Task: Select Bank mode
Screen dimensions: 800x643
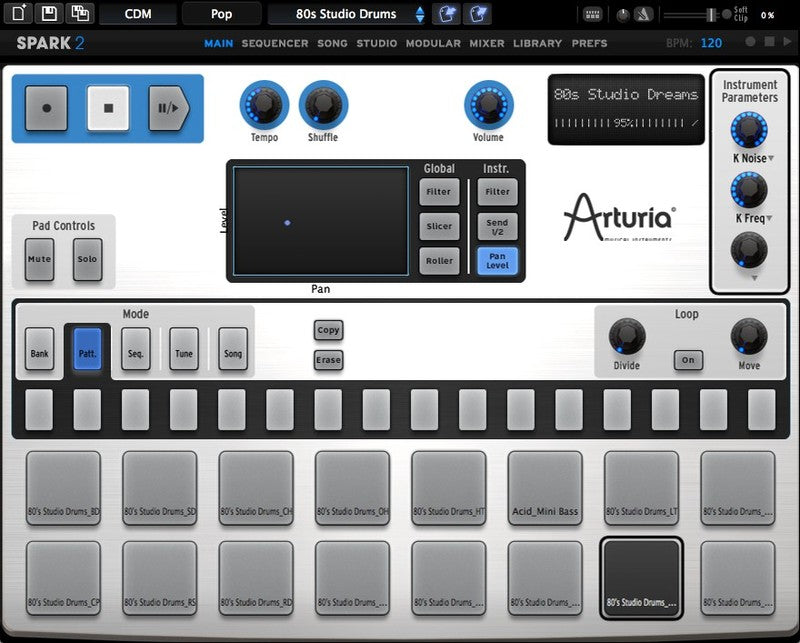Action: pyautogui.click(x=39, y=349)
